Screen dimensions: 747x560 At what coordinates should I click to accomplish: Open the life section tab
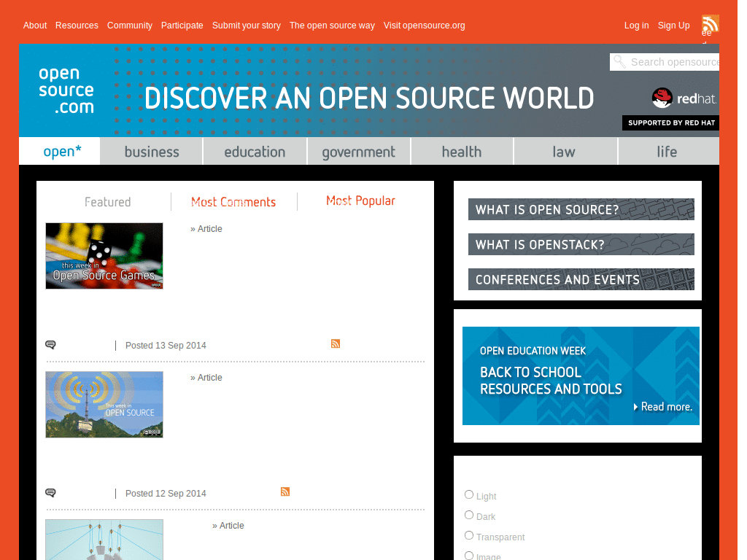[x=668, y=152]
